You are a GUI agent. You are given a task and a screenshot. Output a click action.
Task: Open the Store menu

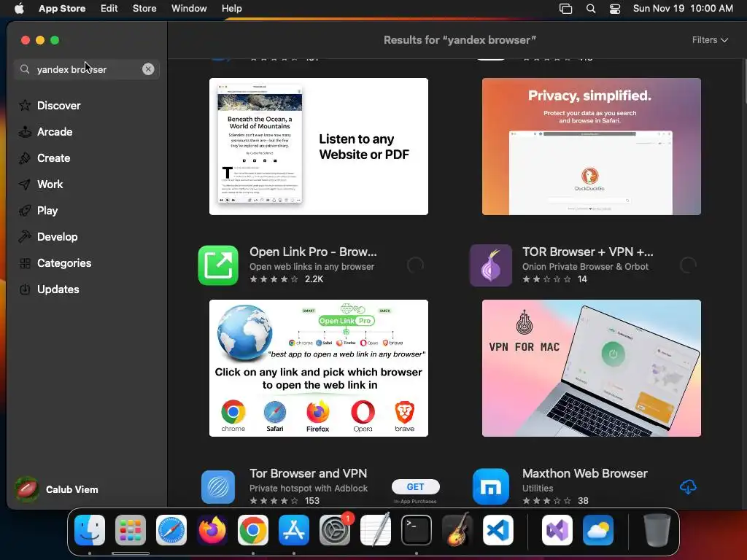tap(144, 9)
